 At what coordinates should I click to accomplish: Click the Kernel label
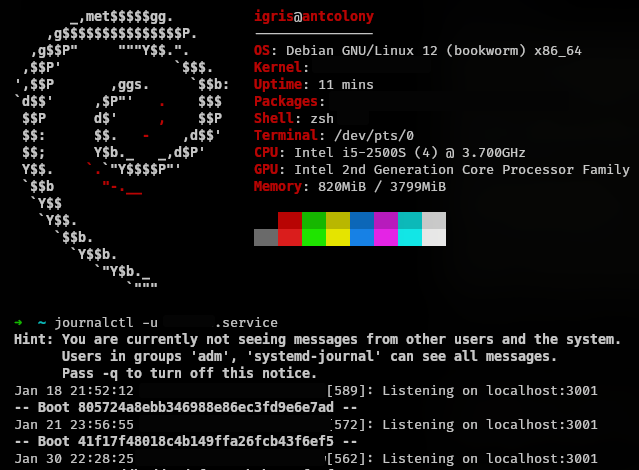point(278,67)
